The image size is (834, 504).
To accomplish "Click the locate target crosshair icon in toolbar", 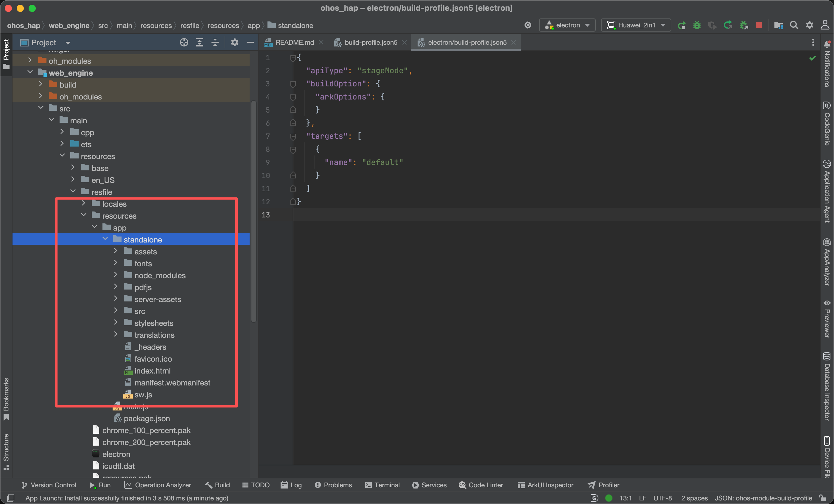I will (528, 25).
